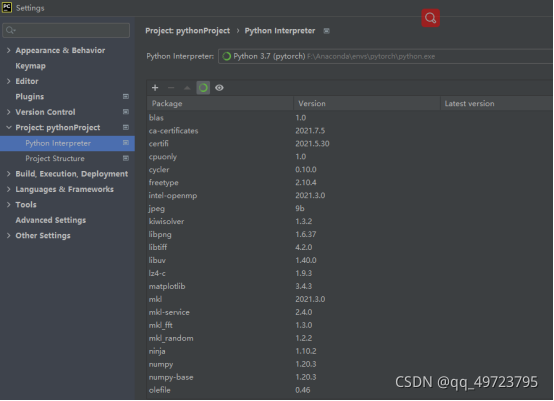Select the libtiff package row
This screenshot has width=554, height=401.
pos(350,247)
